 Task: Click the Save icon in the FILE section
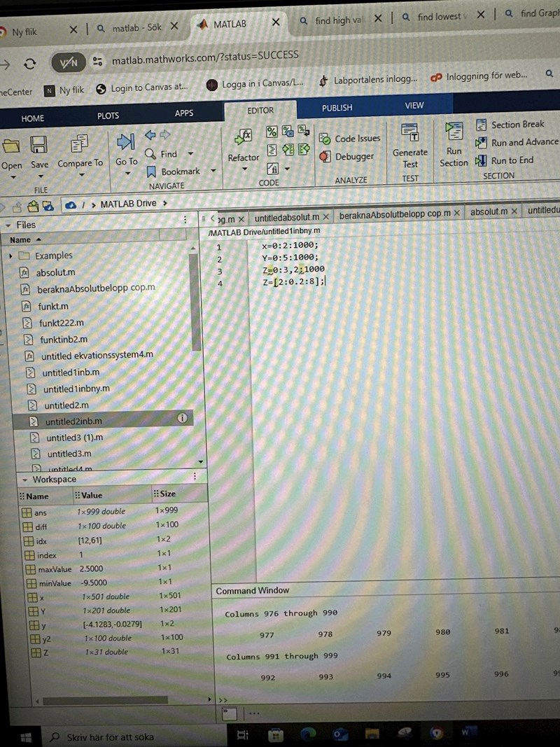[x=39, y=145]
